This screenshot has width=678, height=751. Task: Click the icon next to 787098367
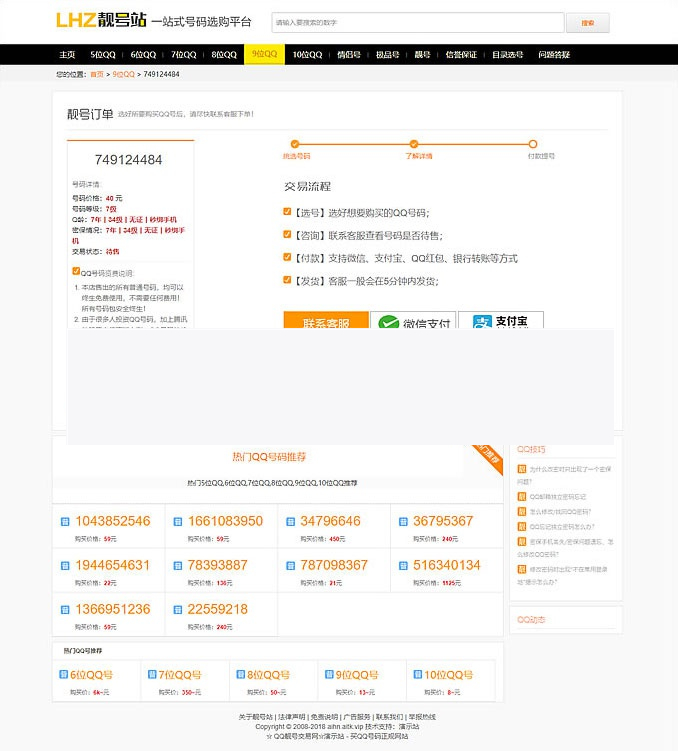pos(290,566)
